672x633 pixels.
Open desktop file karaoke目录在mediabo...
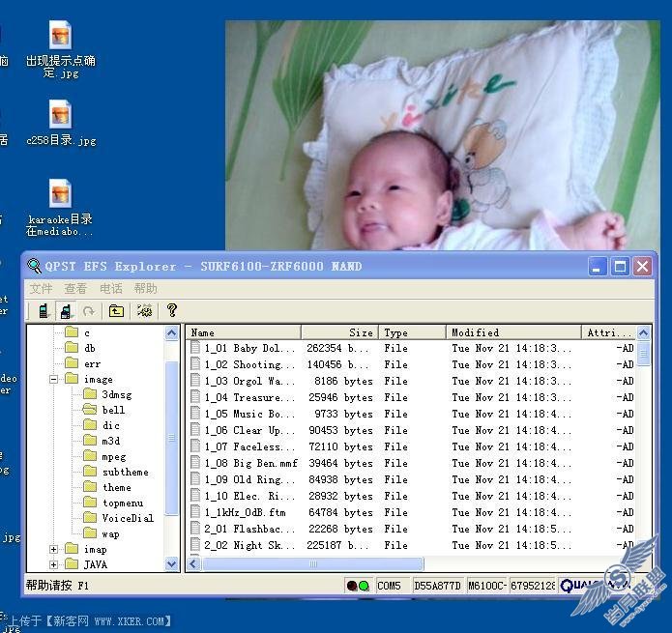click(x=60, y=208)
